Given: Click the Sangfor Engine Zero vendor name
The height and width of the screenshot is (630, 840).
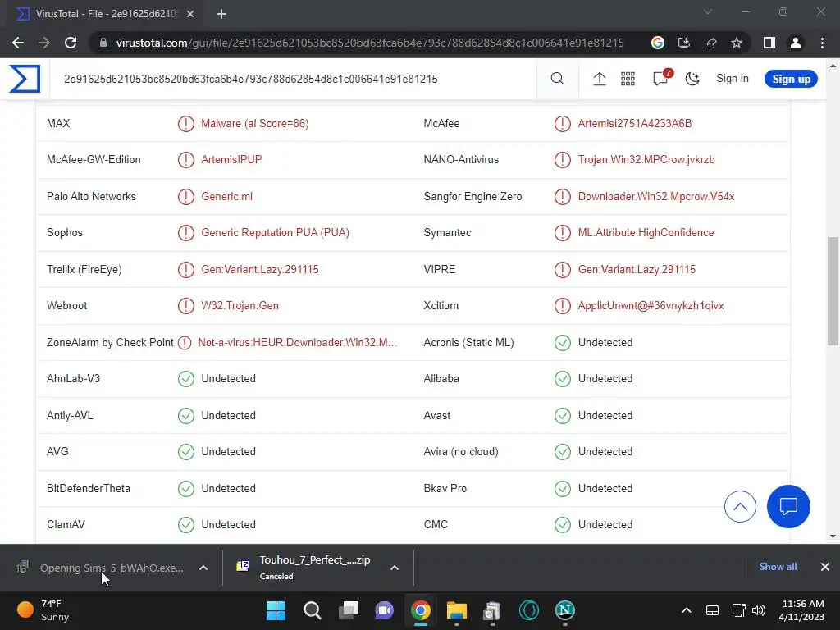Looking at the screenshot, I should click(472, 197).
